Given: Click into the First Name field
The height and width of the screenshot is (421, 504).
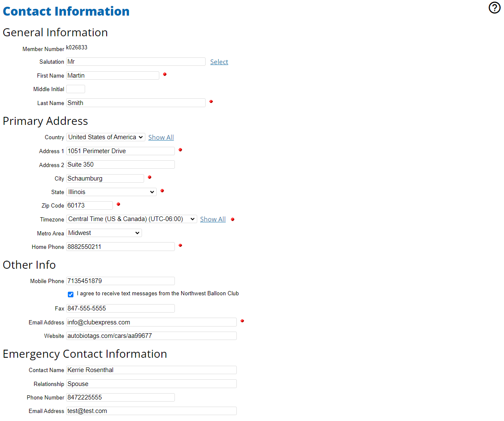Looking at the screenshot, I should pos(113,76).
